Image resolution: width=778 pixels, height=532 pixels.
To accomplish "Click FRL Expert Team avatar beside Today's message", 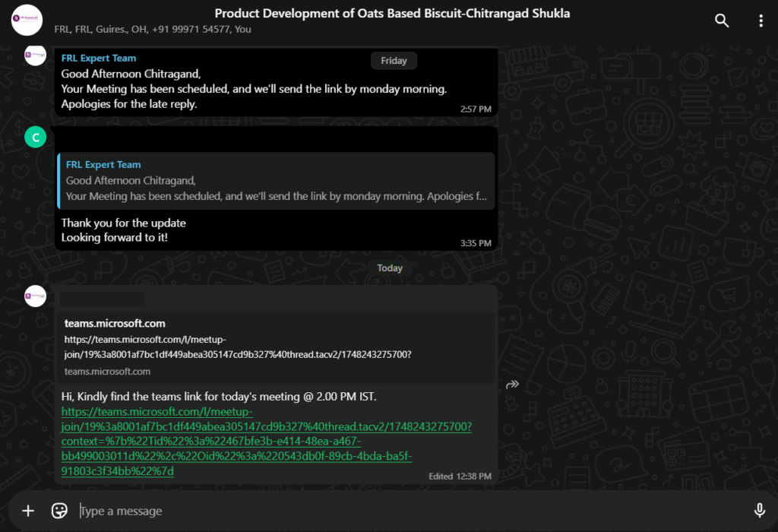I will tap(35, 296).
